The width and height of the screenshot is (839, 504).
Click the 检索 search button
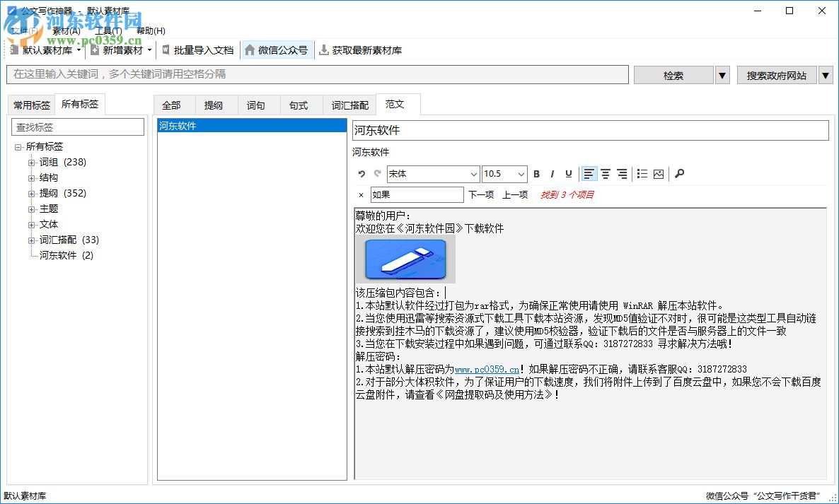673,76
